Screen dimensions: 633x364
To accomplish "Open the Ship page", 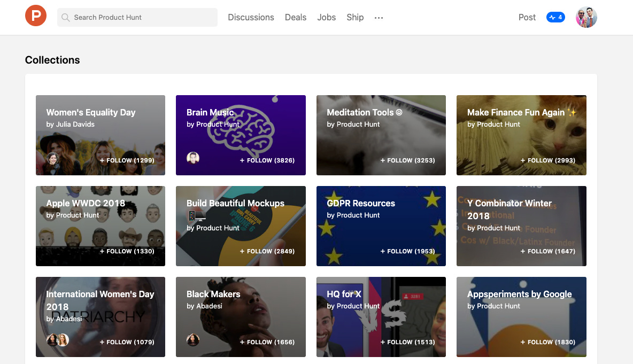I will (355, 17).
